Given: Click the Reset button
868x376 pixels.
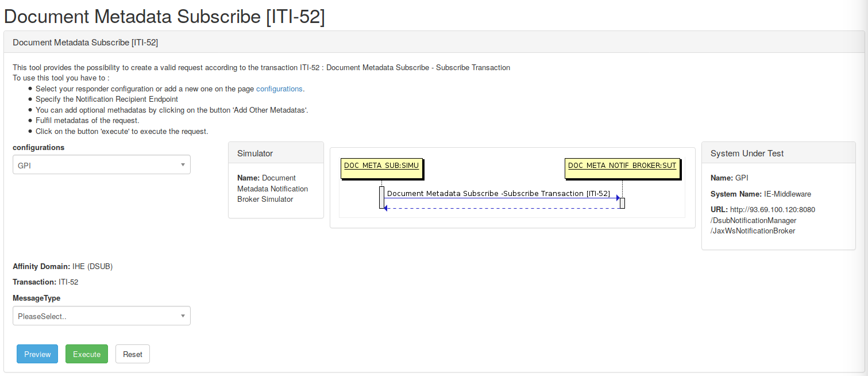Looking at the screenshot, I should [x=132, y=354].
